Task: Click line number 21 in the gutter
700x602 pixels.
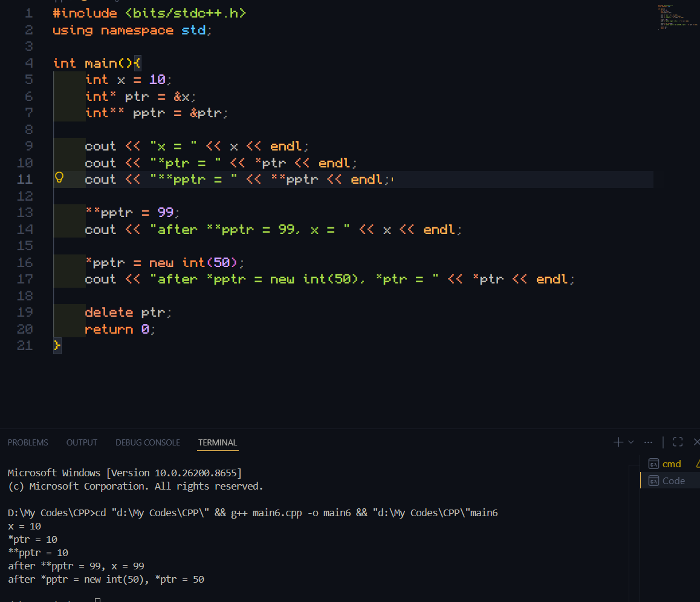Action: (x=25, y=346)
